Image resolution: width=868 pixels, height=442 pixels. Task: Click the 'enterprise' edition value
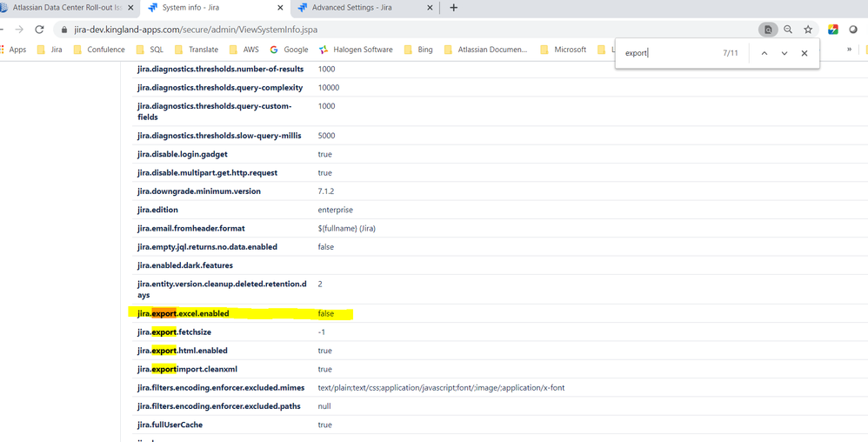pyautogui.click(x=336, y=210)
